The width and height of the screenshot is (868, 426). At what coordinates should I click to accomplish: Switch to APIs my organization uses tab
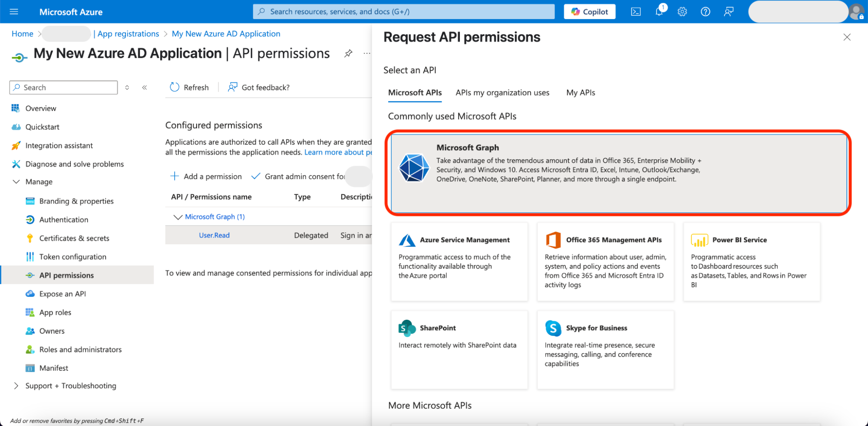(x=502, y=93)
